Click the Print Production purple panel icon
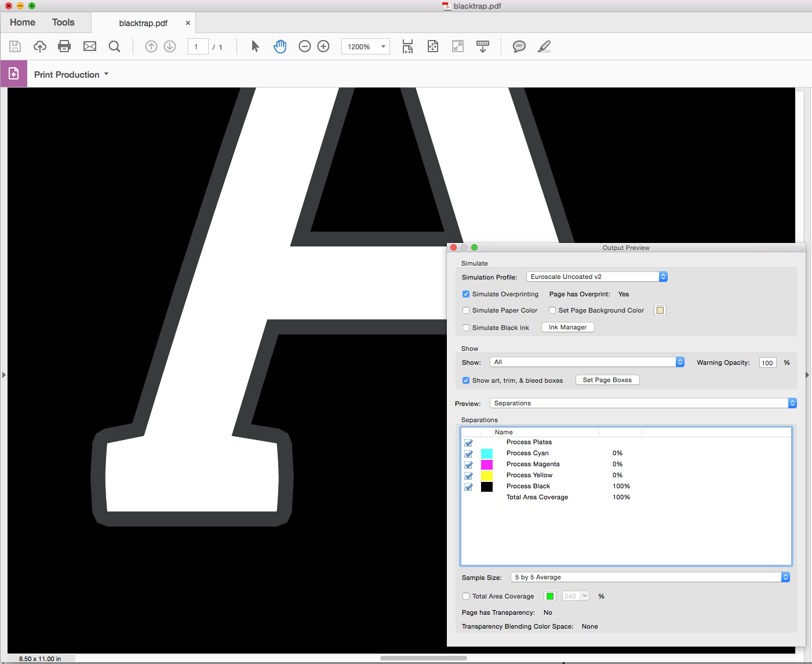 pyautogui.click(x=14, y=74)
